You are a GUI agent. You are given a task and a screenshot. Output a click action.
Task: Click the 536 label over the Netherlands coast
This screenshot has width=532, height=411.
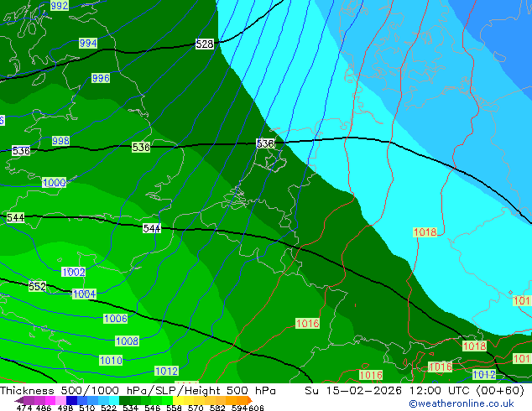(265, 143)
